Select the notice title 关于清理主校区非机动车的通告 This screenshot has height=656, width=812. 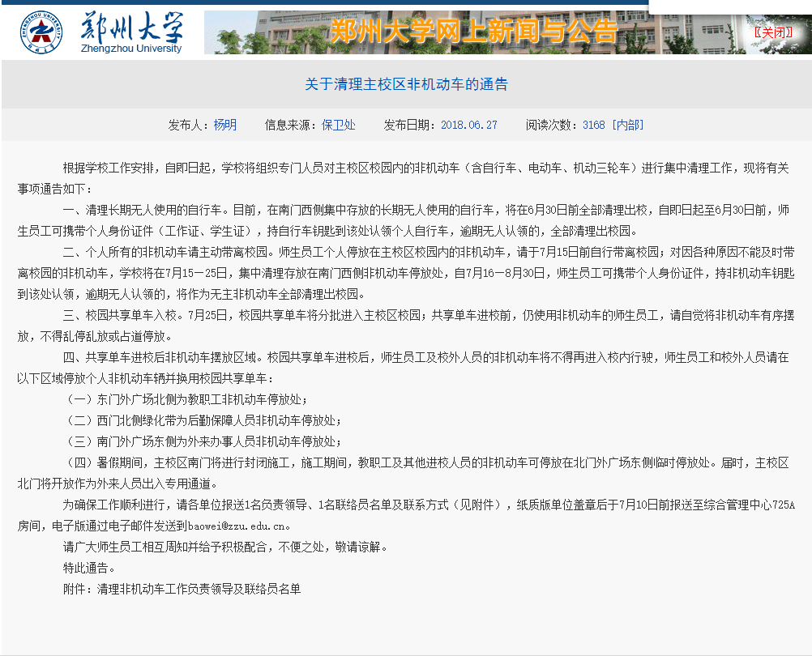(x=406, y=83)
